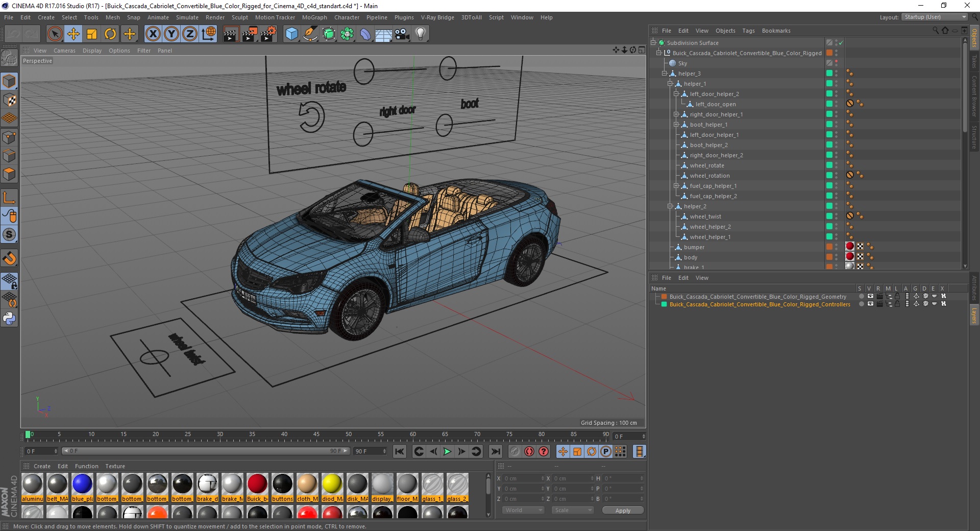The image size is (980, 531).
Task: Activate the Scale tool
Action: pyautogui.click(x=92, y=34)
